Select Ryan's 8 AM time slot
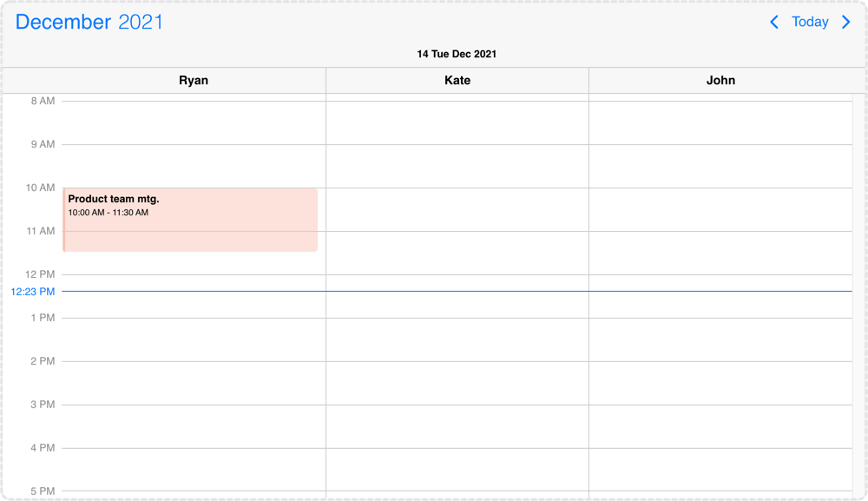Image resolution: width=868 pixels, height=501 pixels. (194, 123)
